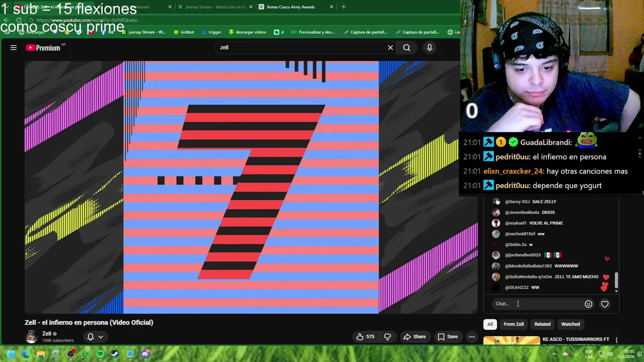Open the YouTube hamburger guide menu
The height and width of the screenshot is (362, 644).
tap(14, 48)
